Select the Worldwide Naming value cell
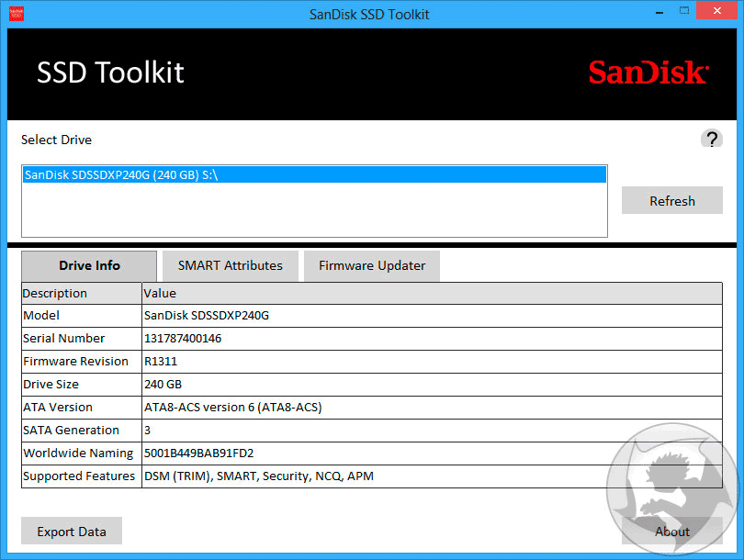 (198, 454)
